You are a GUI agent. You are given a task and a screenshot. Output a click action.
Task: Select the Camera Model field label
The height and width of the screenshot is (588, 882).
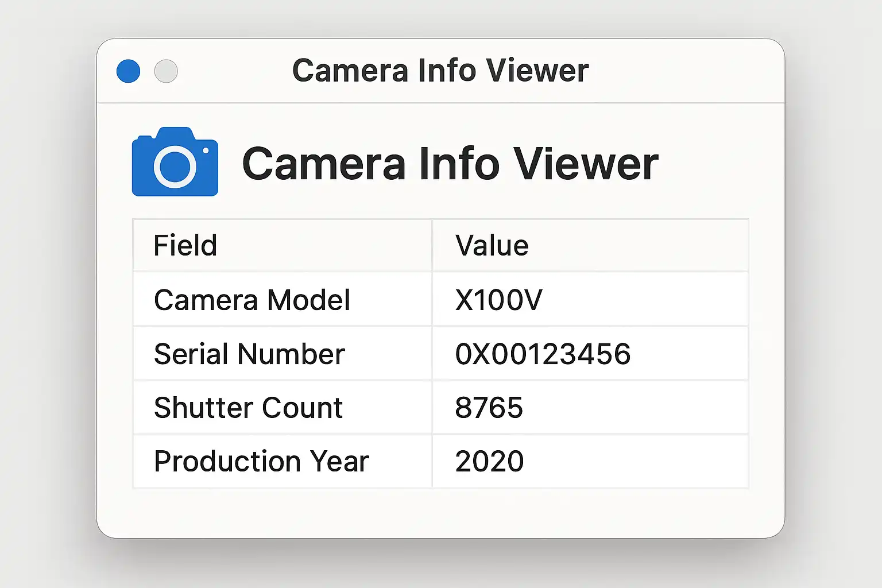[x=252, y=300]
